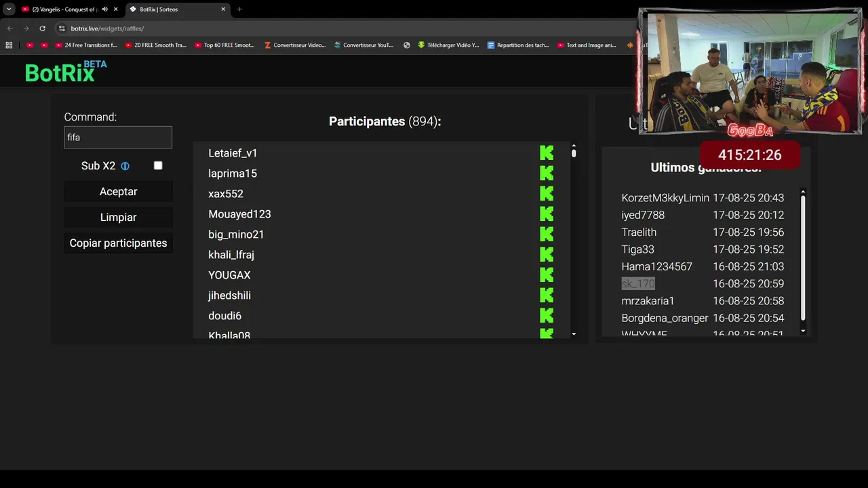This screenshot has width=868, height=488.
Task: Close the BotRix Sorteos tab
Action: click(223, 9)
